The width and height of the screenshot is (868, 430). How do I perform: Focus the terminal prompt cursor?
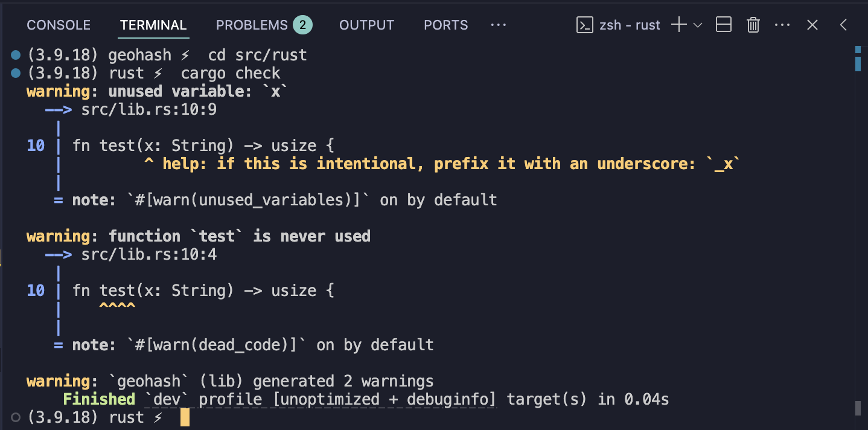click(185, 417)
